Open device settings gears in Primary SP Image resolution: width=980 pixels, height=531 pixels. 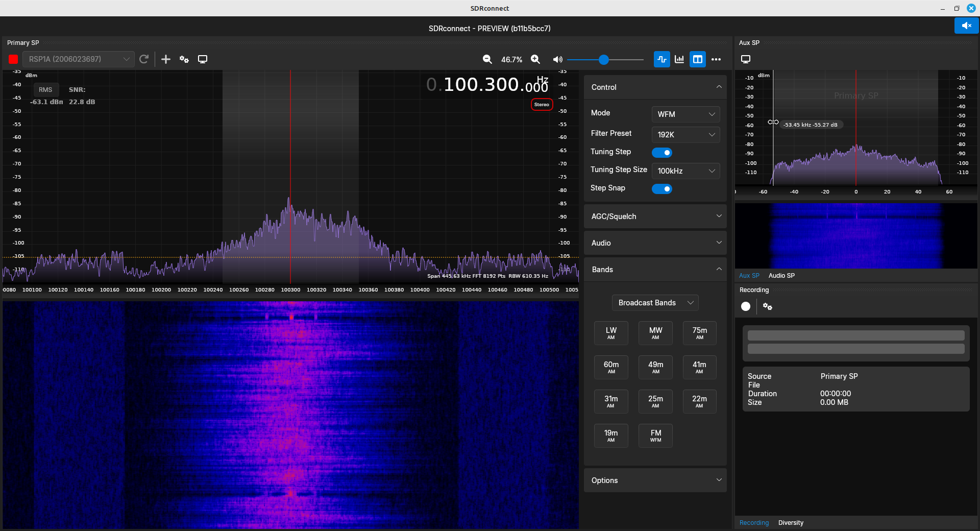coord(184,59)
